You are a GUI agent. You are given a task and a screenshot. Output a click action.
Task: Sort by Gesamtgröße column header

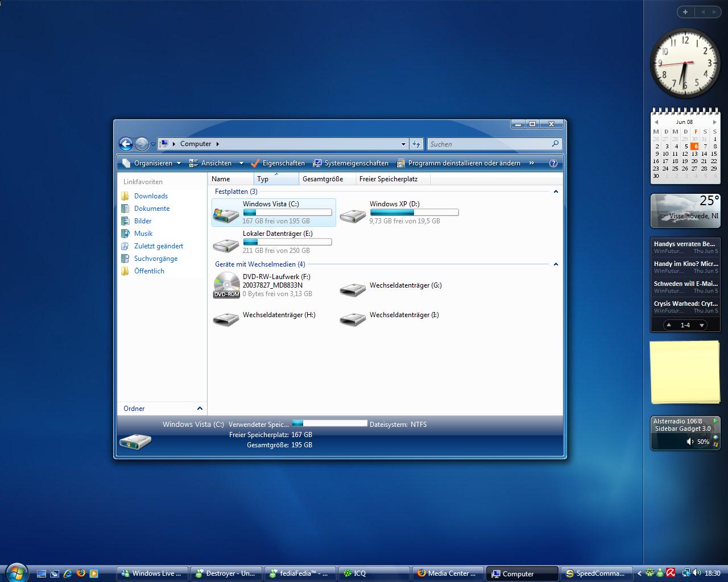click(322, 179)
